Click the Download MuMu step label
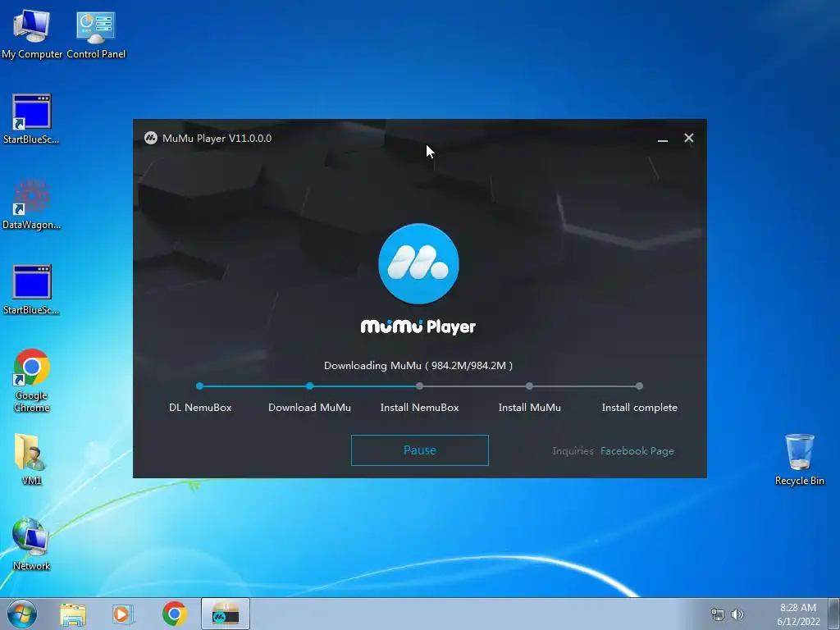 pyautogui.click(x=309, y=407)
